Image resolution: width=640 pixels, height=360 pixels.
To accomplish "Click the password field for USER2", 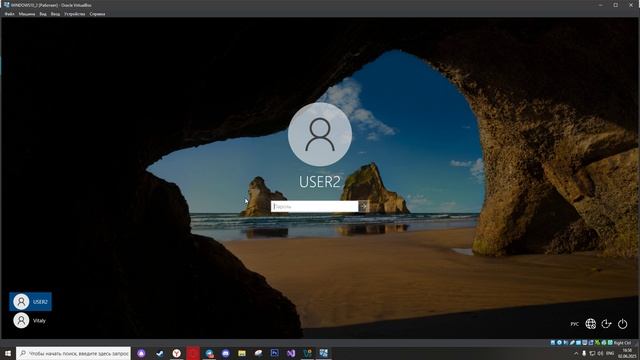I will click(x=315, y=207).
